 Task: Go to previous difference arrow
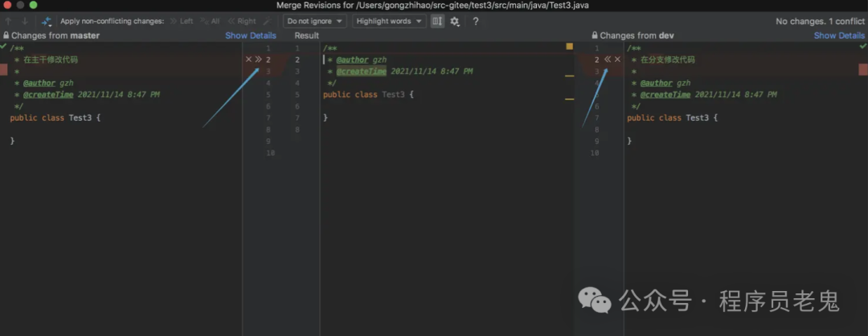pyautogui.click(x=8, y=21)
